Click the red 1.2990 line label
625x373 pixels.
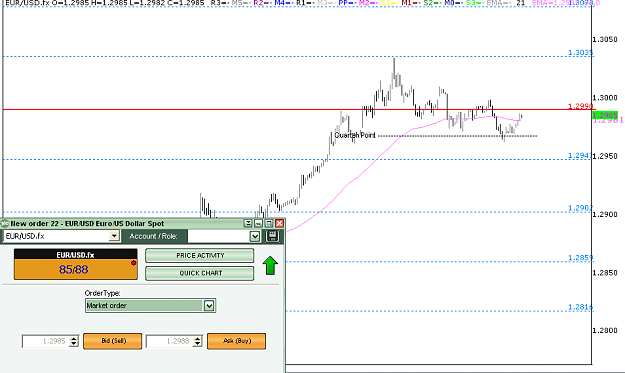coord(580,106)
